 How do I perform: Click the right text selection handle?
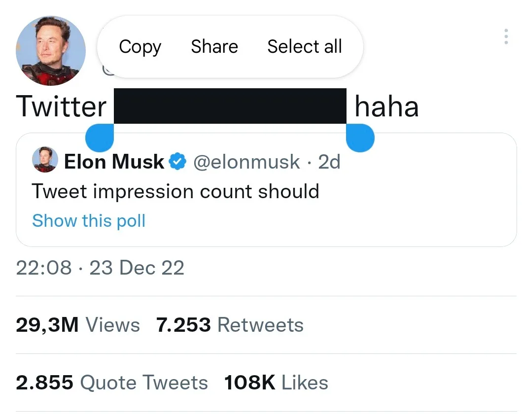click(x=360, y=138)
